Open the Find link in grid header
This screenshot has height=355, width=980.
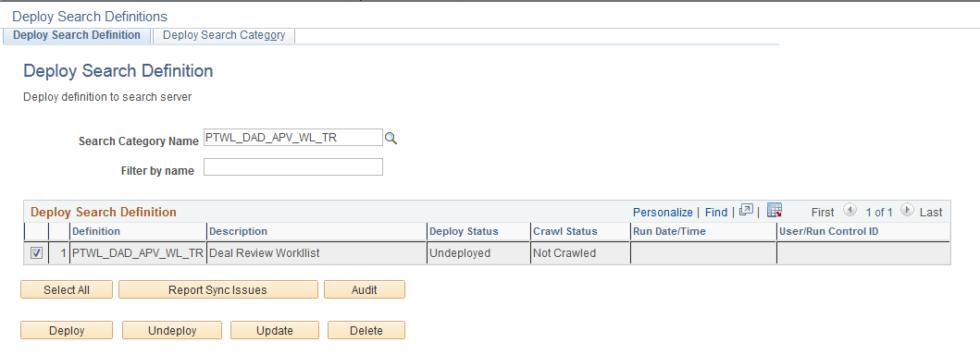point(716,212)
